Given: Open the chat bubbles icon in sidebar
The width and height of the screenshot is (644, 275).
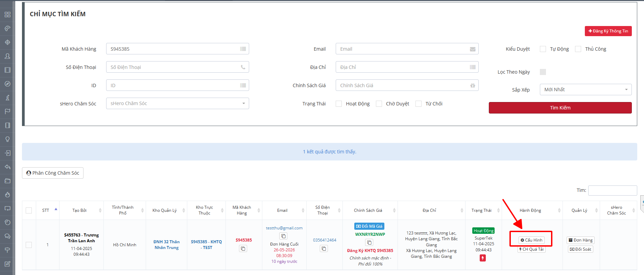Looking at the screenshot, I should click(x=7, y=236).
